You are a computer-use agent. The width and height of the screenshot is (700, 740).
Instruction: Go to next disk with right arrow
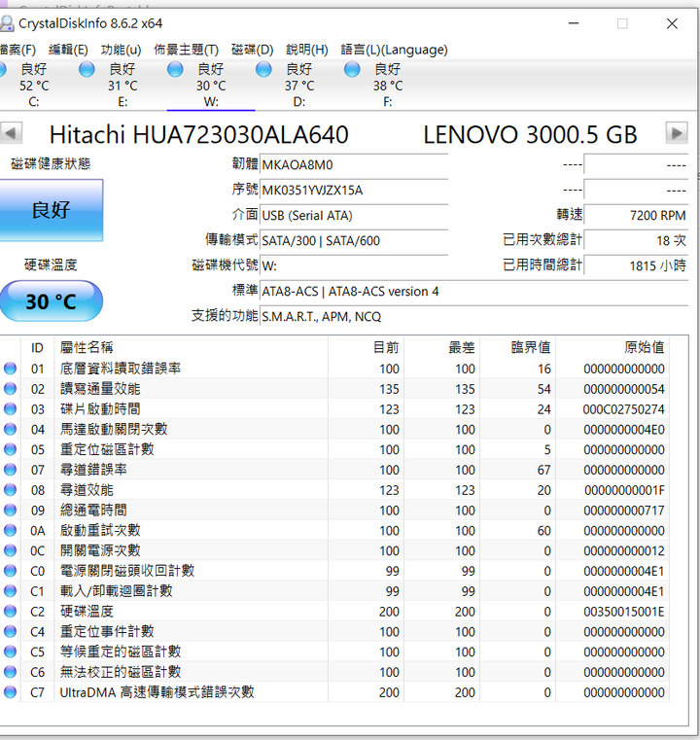[677, 133]
